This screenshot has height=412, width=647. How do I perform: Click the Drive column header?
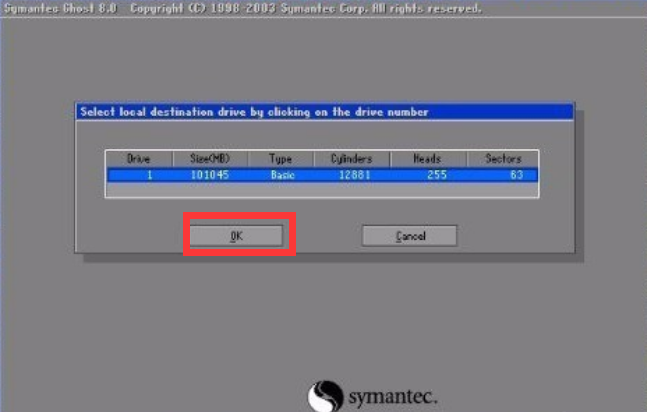pos(137,159)
